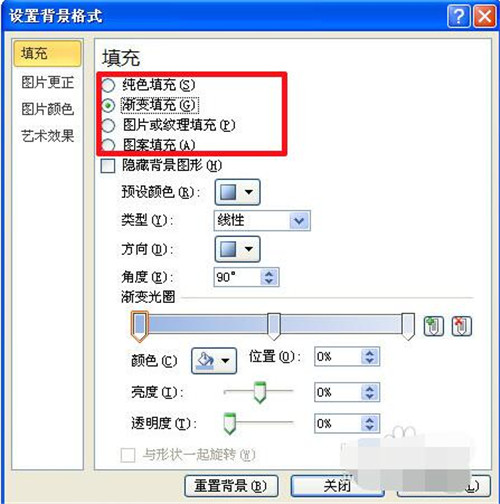
Task: Select the middle gradient stop marker
Action: point(274,326)
